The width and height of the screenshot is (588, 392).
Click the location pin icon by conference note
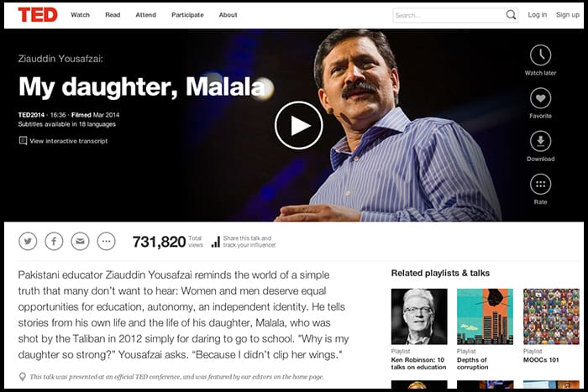coord(23,377)
